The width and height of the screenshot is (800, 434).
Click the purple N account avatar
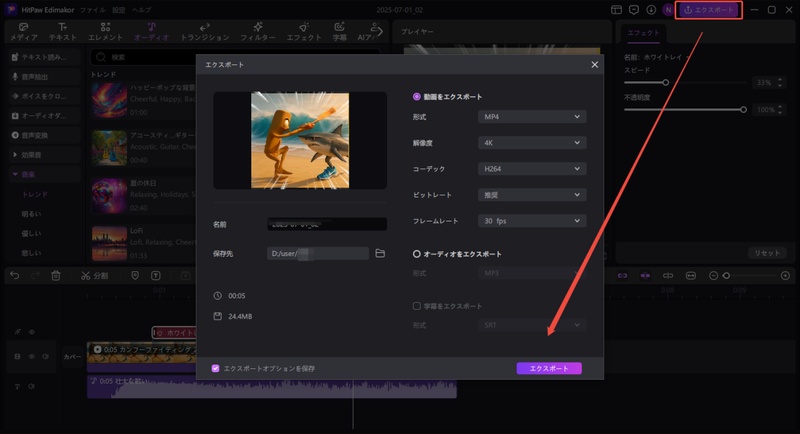coord(667,9)
